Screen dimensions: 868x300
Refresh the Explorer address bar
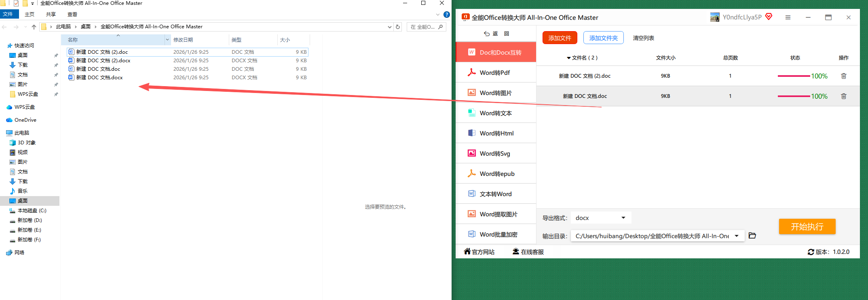pyautogui.click(x=398, y=27)
